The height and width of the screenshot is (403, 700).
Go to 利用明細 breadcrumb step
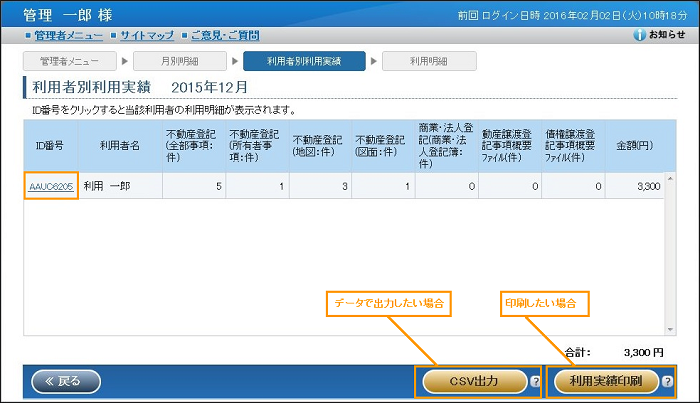[x=429, y=61]
